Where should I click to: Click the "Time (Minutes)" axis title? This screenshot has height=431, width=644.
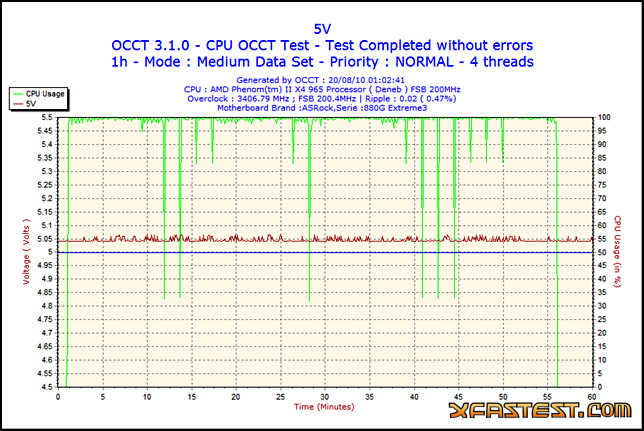[x=324, y=407]
